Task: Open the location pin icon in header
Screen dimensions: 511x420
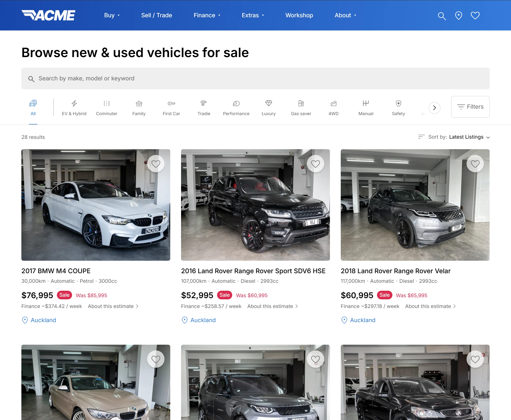Action: tap(458, 15)
